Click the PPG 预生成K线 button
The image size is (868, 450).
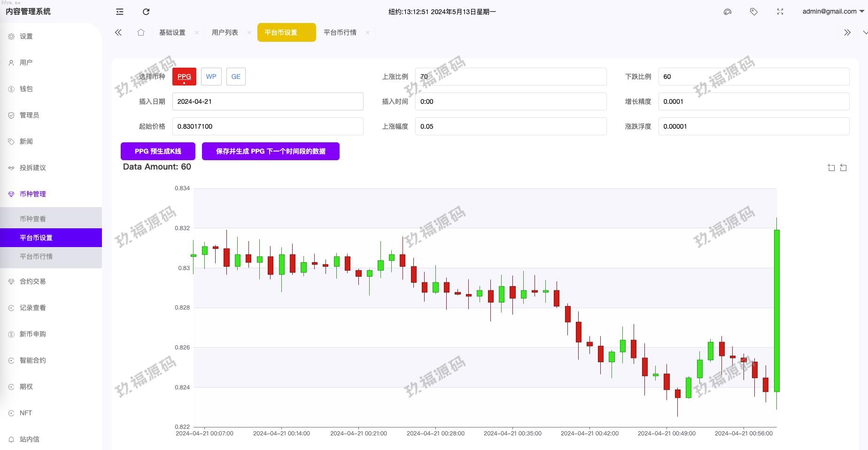(x=157, y=151)
